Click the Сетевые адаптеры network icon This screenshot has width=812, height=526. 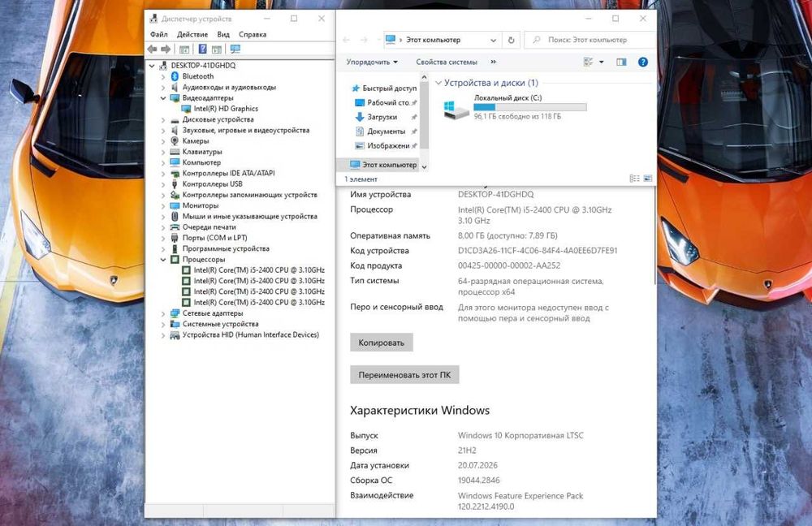click(x=175, y=313)
